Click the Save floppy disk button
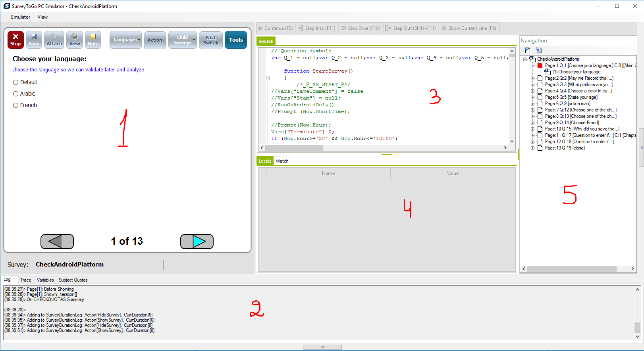 coord(34,40)
